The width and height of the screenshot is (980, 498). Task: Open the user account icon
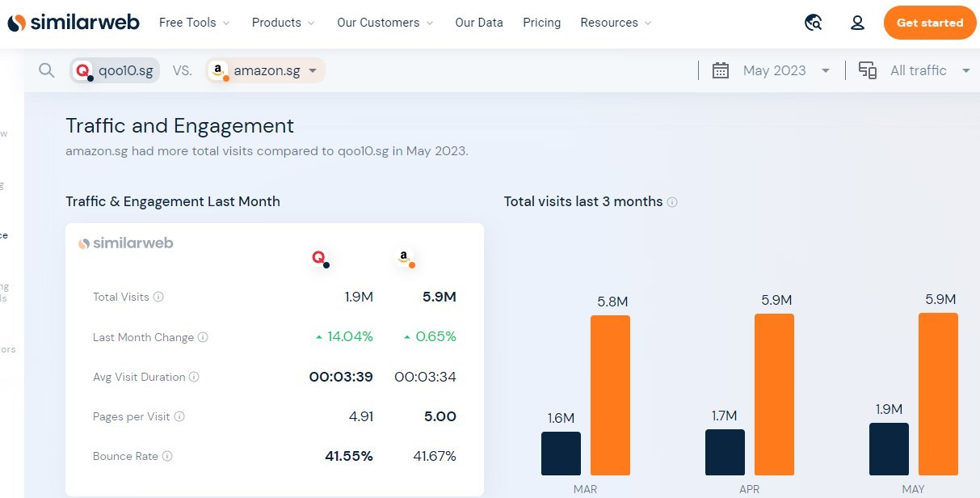(x=858, y=23)
